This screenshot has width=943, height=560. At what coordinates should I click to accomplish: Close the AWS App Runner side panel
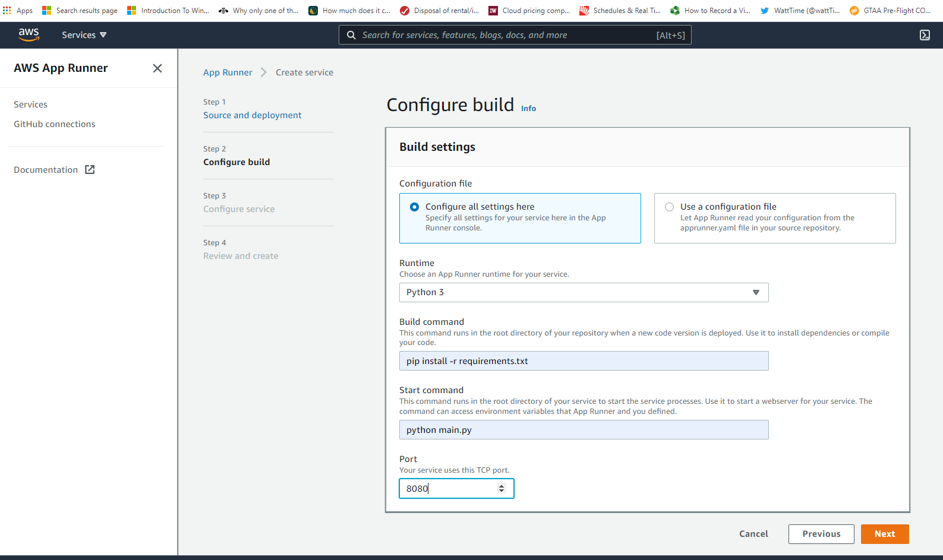(x=157, y=68)
